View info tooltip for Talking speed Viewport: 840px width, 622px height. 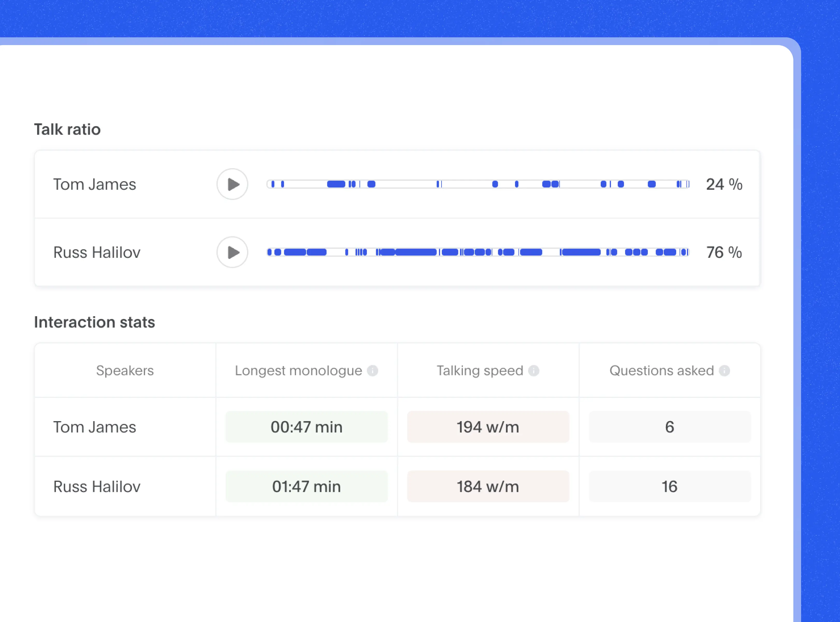(x=536, y=370)
